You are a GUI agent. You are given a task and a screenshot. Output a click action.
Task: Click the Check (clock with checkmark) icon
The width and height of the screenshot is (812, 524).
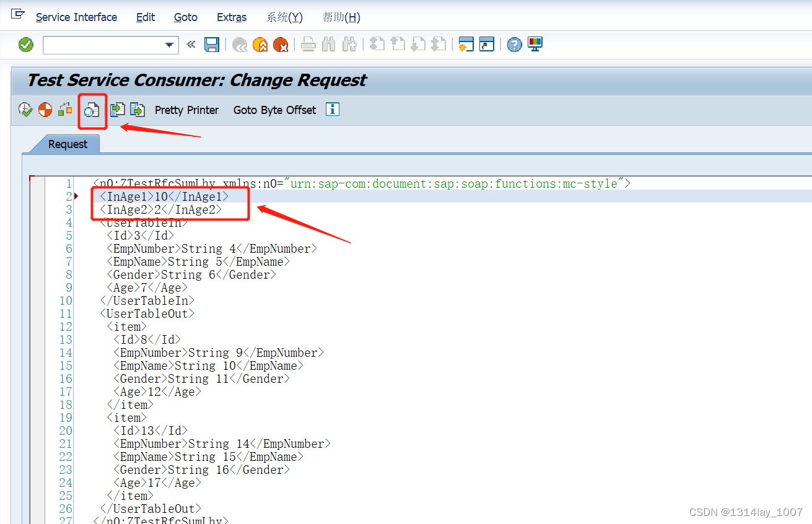pyautogui.click(x=25, y=110)
